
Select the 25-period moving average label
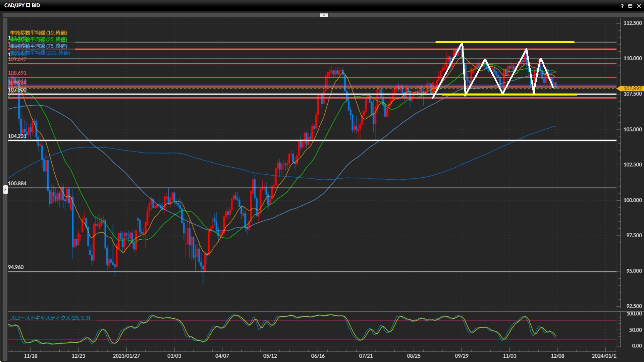click(39, 39)
